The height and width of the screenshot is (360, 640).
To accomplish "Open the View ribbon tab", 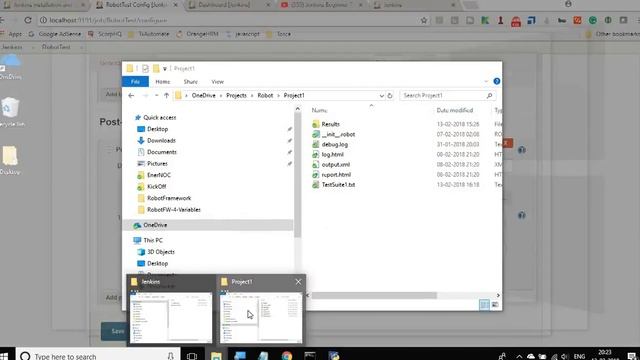I will (218, 82).
